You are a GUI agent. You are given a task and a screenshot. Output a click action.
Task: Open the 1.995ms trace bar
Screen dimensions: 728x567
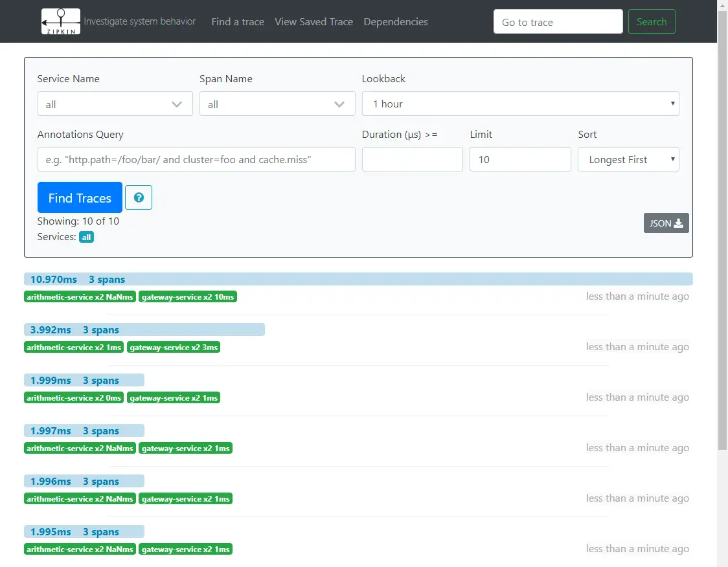click(x=84, y=532)
